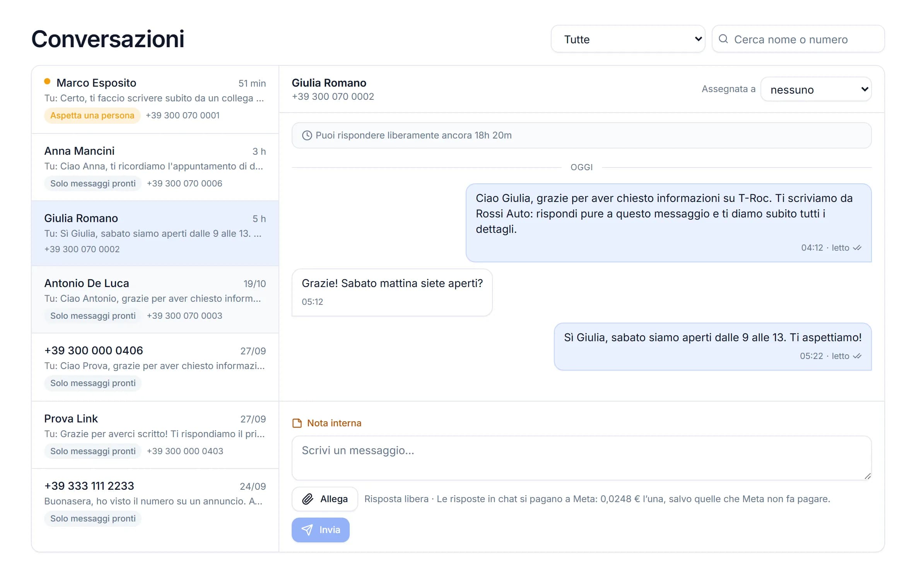Click the +39 300 070 0006 number under Anna Mancini
The width and height of the screenshot is (916, 588).
(x=185, y=183)
